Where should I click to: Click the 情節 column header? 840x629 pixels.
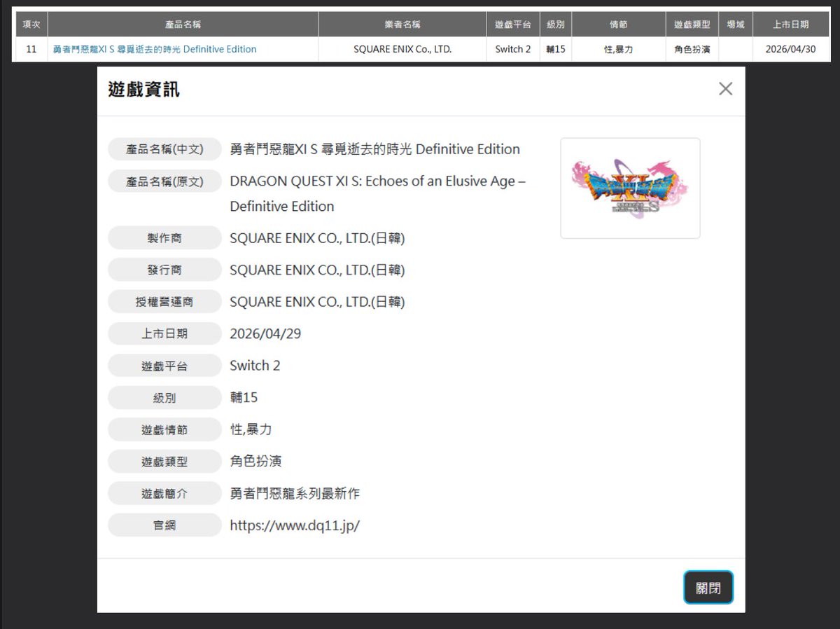[x=618, y=25]
